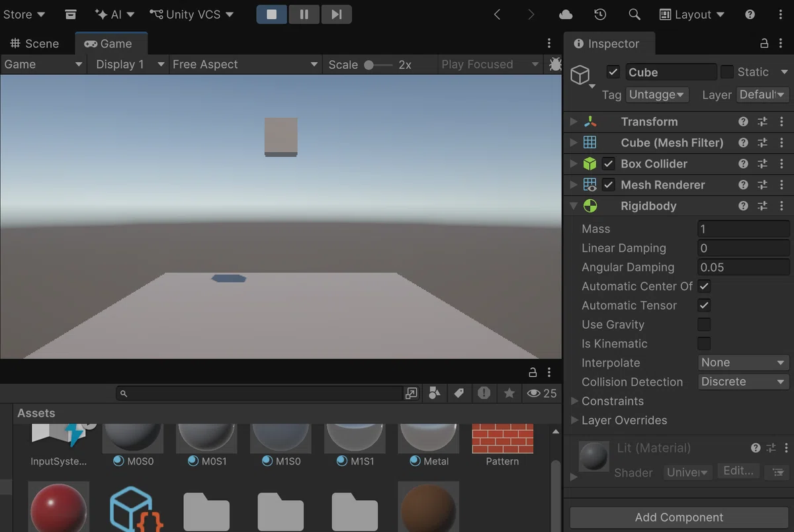The height and width of the screenshot is (532, 794).
Task: Open the Tag dropdown showing Untagged
Action: [657, 95]
